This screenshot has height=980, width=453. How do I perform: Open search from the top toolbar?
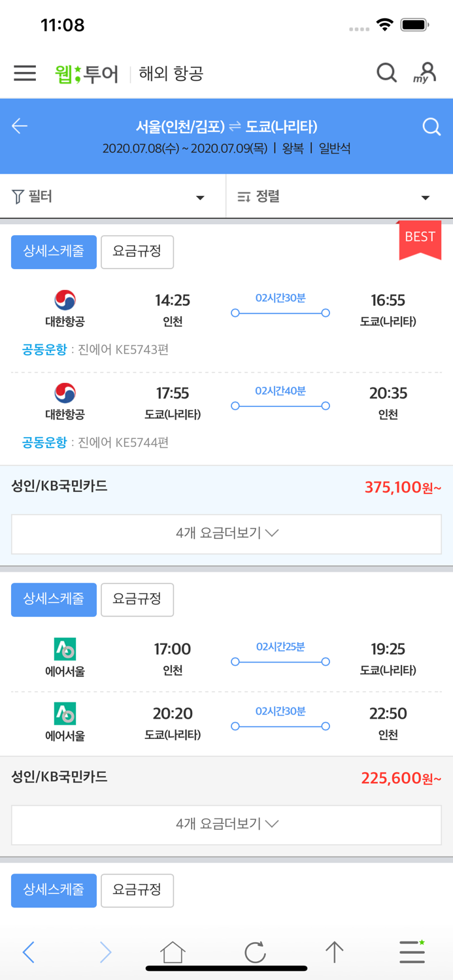pos(386,74)
